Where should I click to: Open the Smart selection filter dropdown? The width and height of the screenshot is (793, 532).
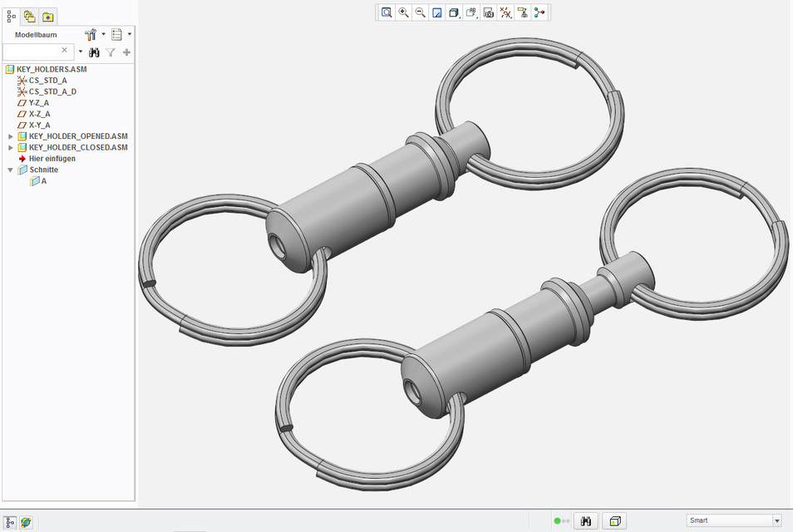tap(778, 520)
